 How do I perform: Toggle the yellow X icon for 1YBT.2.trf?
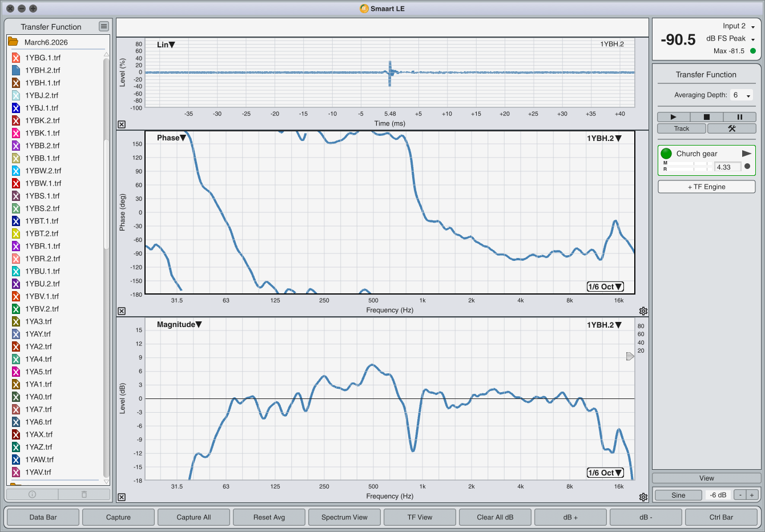16,233
